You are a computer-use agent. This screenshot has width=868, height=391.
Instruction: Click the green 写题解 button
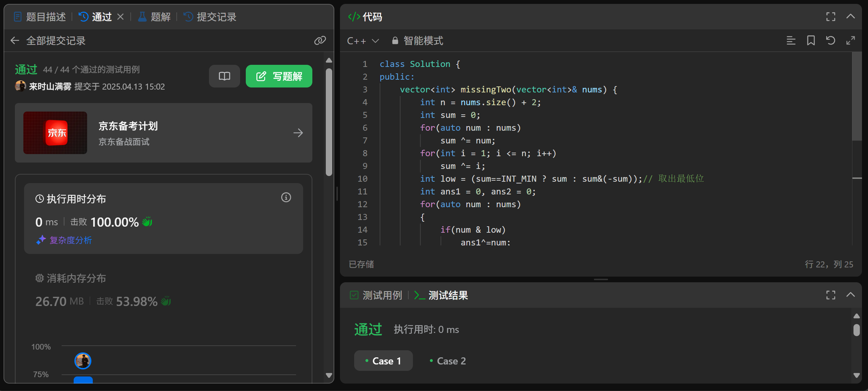tap(279, 76)
